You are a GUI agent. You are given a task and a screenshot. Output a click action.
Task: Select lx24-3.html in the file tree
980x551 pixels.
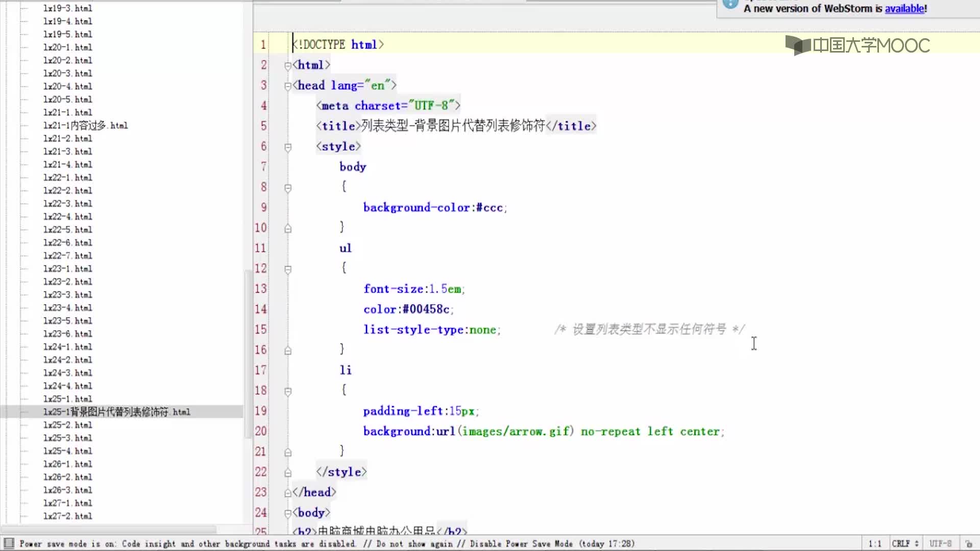[67, 373]
